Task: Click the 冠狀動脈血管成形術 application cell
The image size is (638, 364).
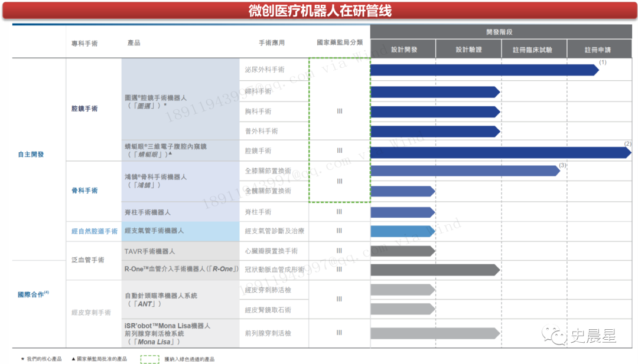Action: click(x=274, y=270)
